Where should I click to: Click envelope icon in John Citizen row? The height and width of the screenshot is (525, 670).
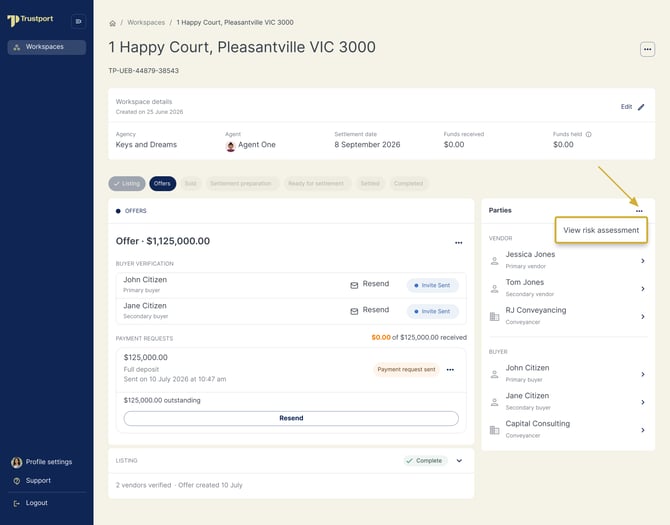tap(354, 285)
